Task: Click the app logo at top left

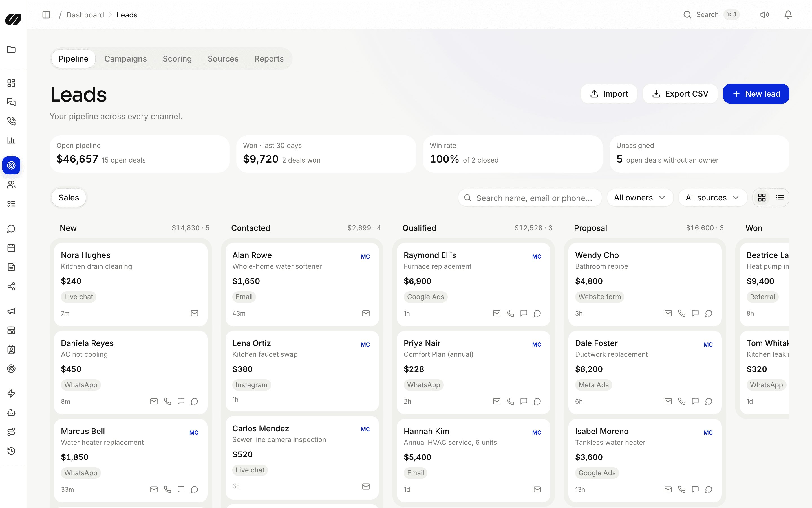Action: coord(13,19)
